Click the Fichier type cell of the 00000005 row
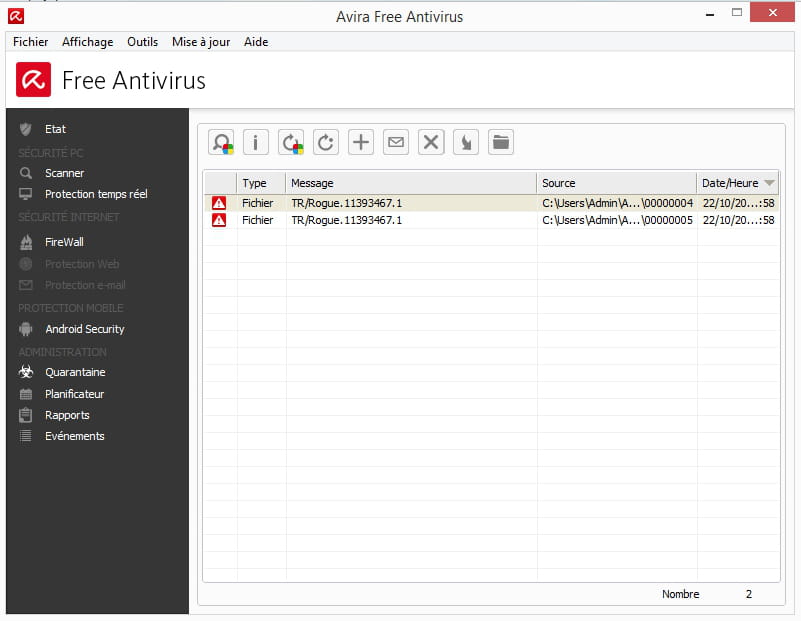Screen dimensions: 801x621 [257, 220]
